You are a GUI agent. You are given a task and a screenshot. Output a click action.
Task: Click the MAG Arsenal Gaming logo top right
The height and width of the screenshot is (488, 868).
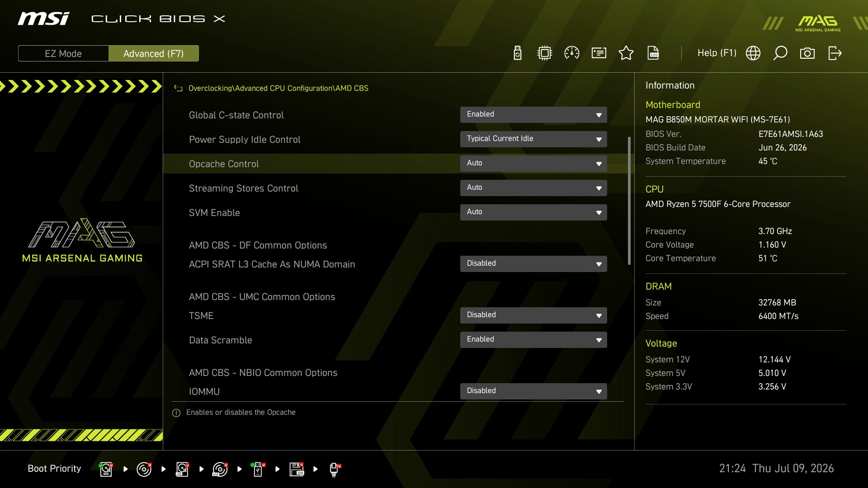coord(818,23)
